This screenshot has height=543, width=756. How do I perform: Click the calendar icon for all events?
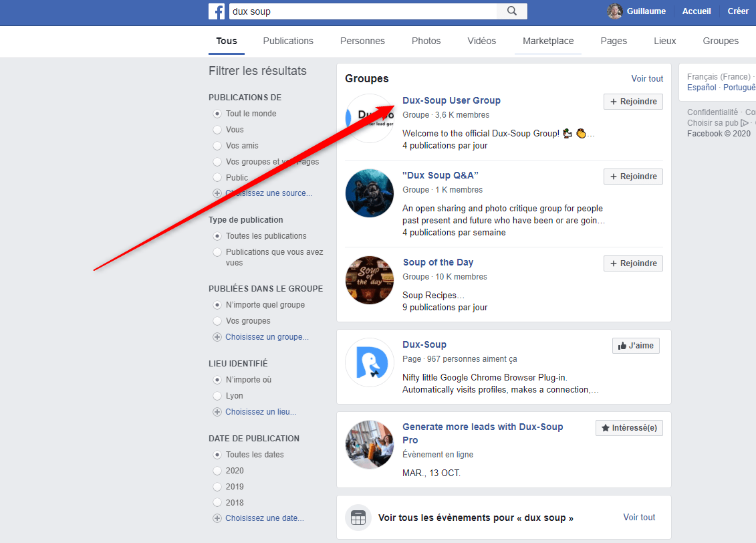(x=358, y=518)
